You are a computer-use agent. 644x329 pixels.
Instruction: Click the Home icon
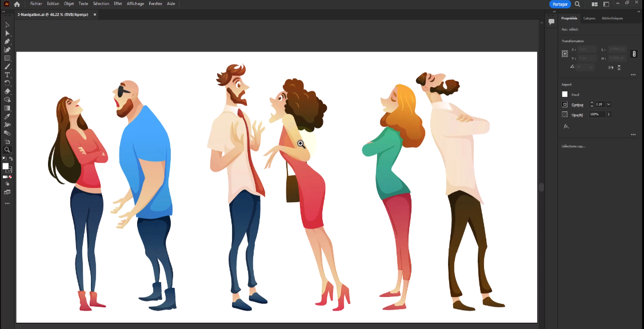pos(17,4)
